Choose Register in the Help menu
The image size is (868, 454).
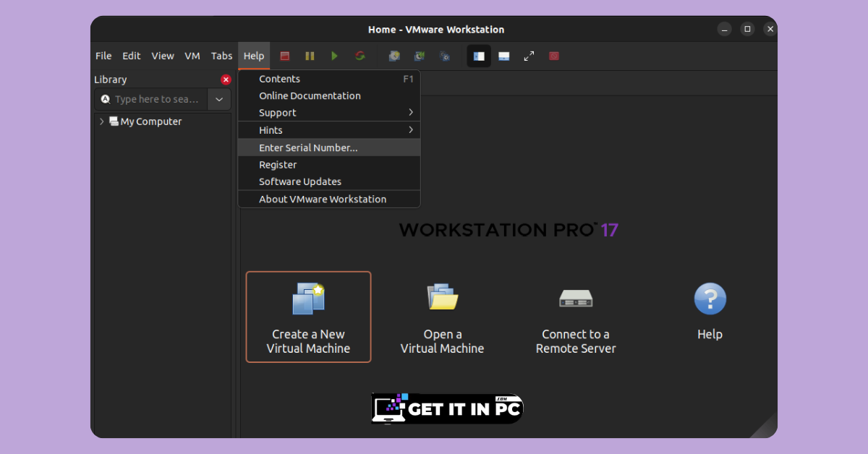point(329,165)
